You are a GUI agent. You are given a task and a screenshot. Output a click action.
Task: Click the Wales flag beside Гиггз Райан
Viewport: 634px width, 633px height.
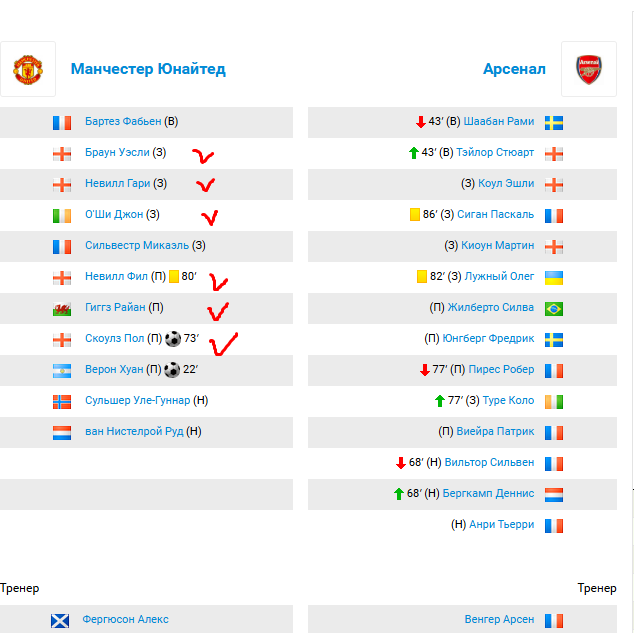pos(62,309)
